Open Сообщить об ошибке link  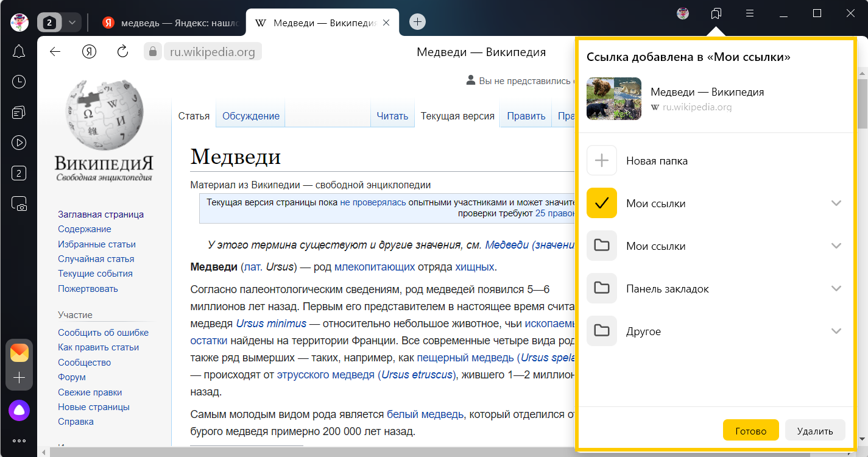click(x=103, y=333)
